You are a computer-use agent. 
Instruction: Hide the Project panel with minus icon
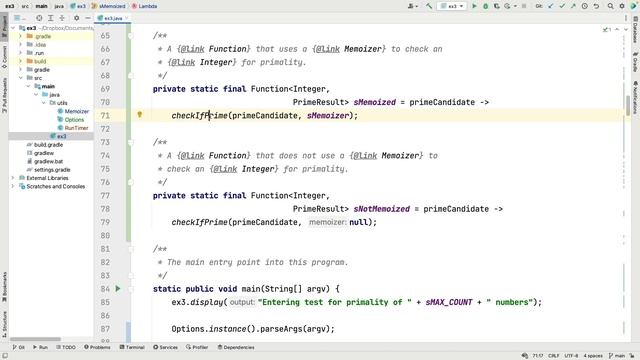(88, 18)
